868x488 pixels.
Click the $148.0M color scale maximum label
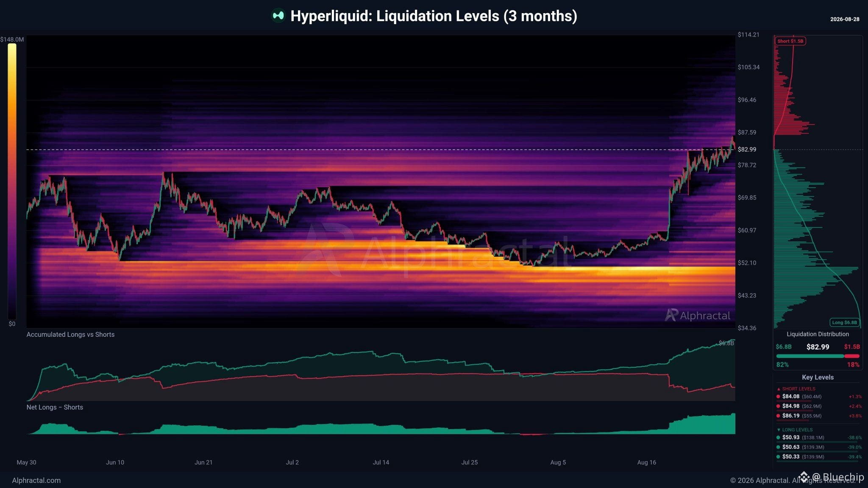point(12,39)
